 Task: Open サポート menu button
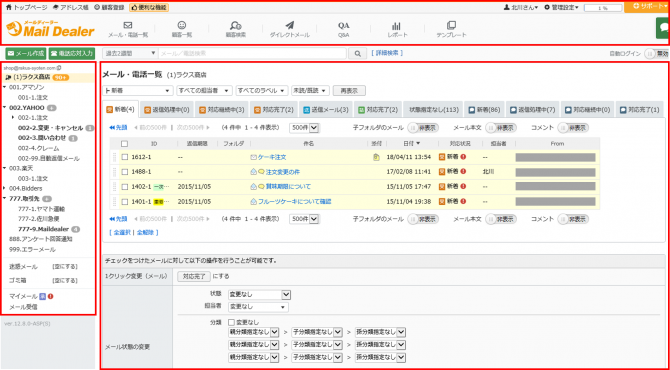pyautogui.click(x=646, y=6)
